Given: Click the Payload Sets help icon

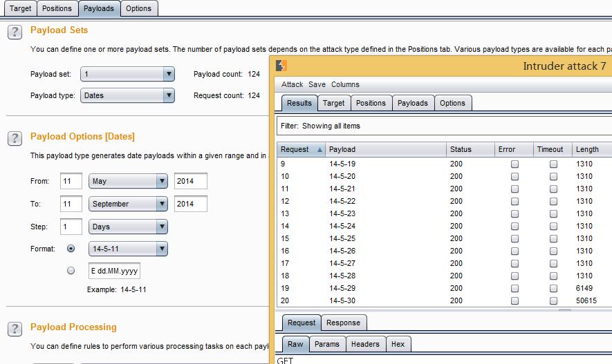Looking at the screenshot, I should (x=15, y=32).
